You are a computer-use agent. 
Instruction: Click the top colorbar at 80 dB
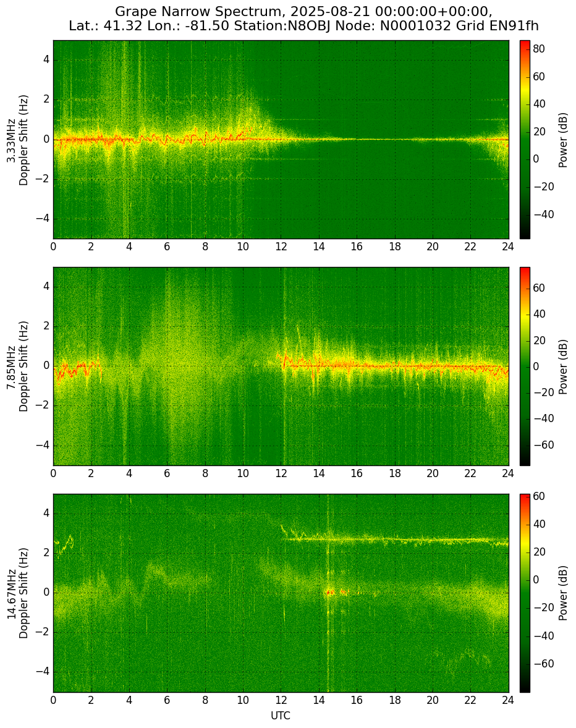[525, 49]
